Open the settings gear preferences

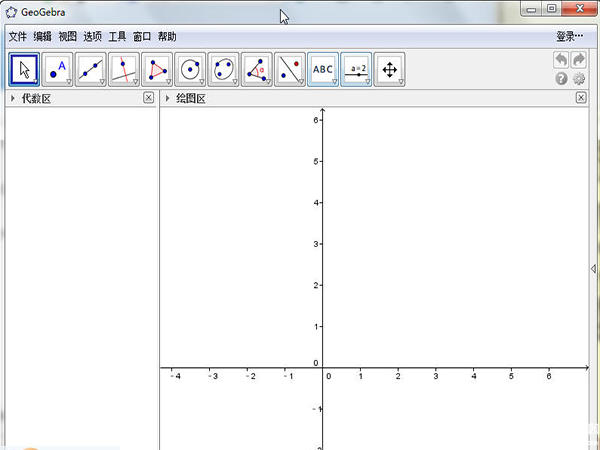point(579,78)
